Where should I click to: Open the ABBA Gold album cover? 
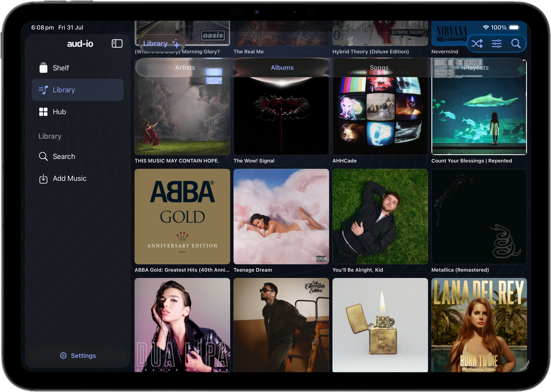182,216
